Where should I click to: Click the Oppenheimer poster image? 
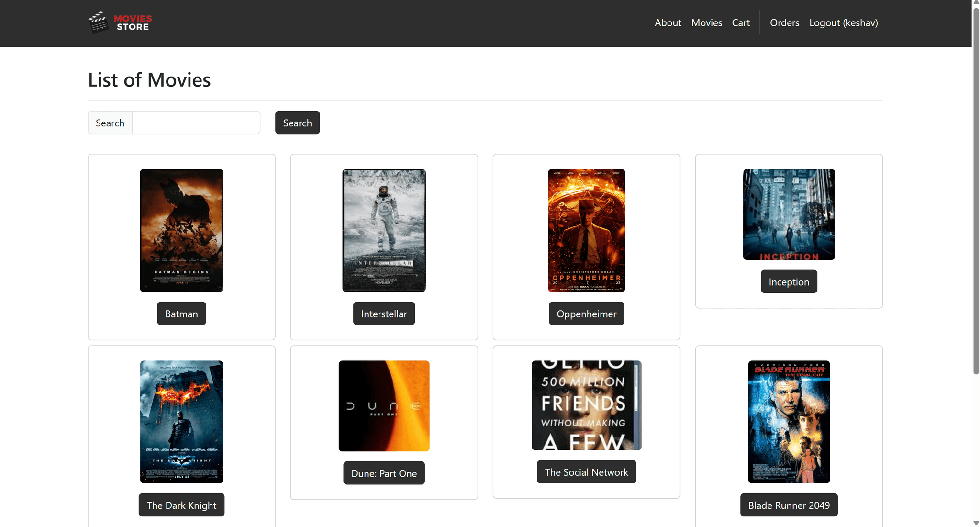point(586,231)
